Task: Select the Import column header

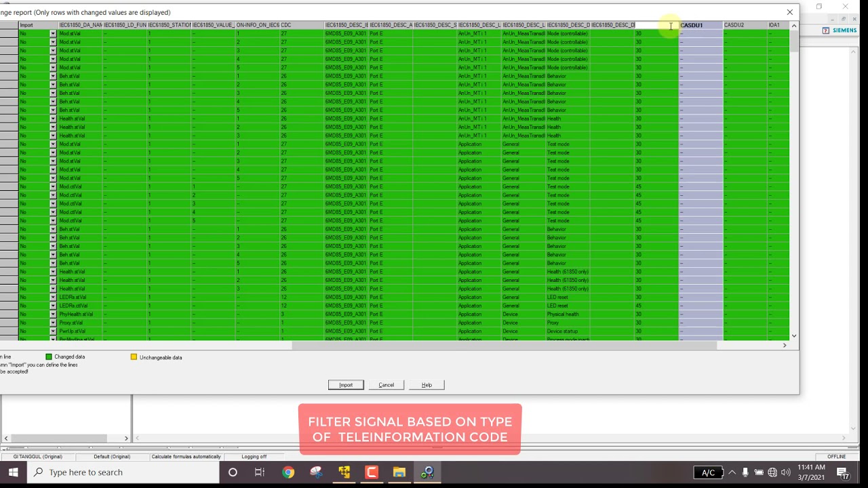Action: click(39, 25)
